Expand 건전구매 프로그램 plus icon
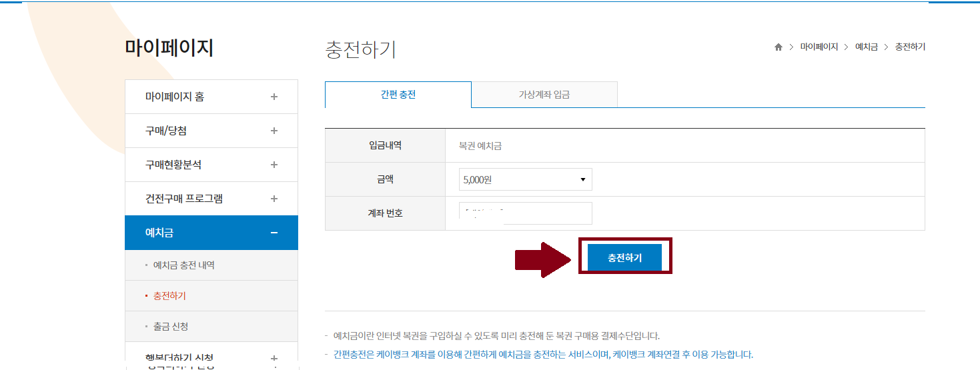This screenshot has width=980, height=370. click(274, 199)
